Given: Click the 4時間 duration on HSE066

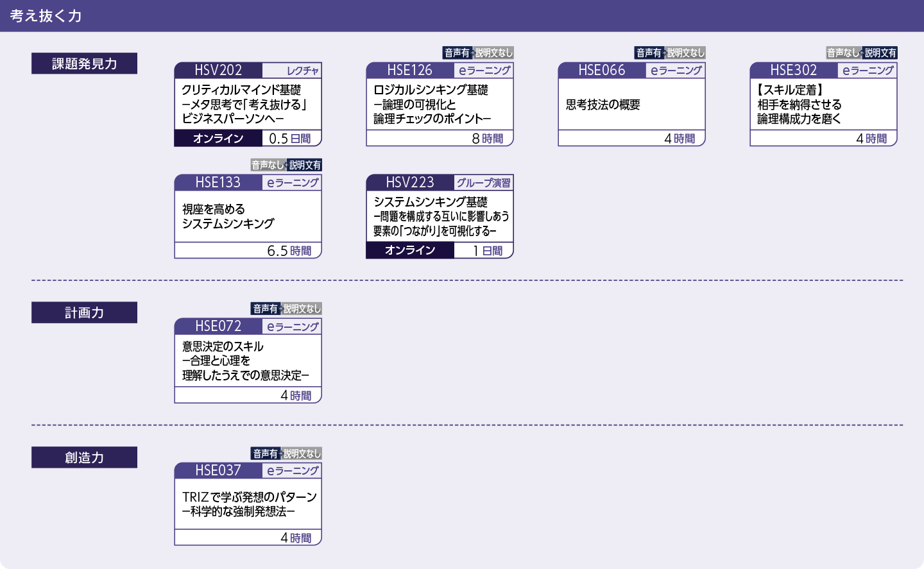Looking at the screenshot, I should [680, 139].
